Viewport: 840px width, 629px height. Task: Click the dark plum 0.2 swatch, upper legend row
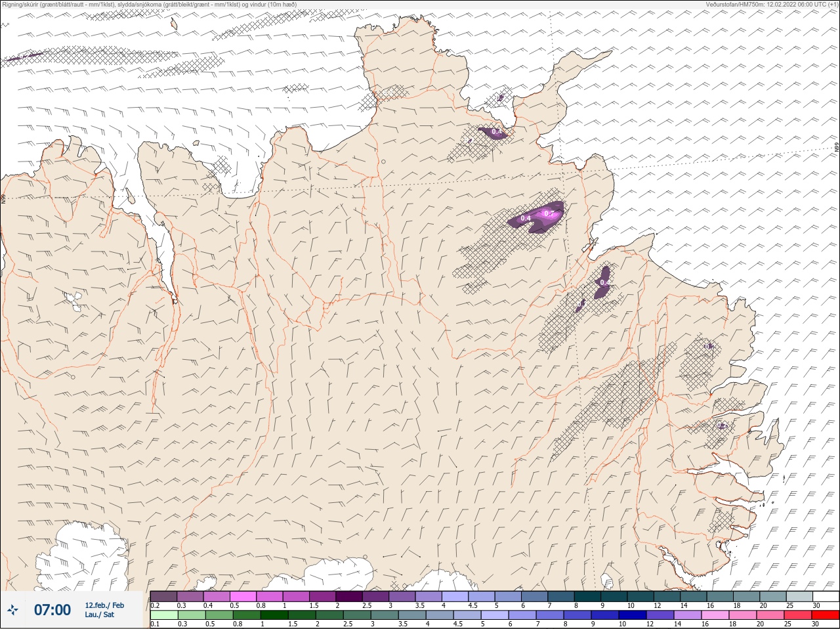click(x=163, y=596)
